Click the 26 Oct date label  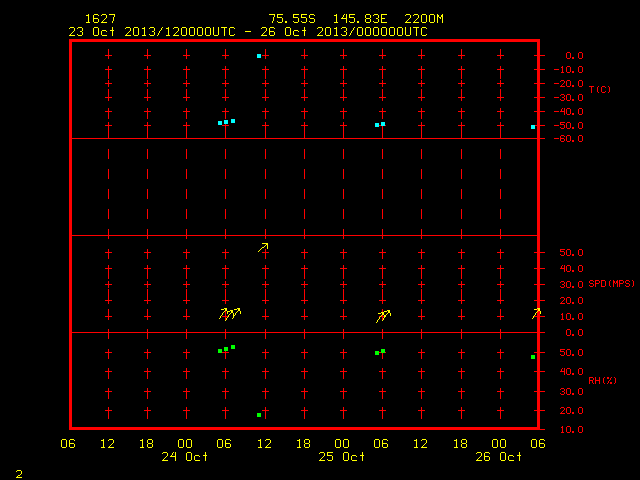tap(498, 456)
